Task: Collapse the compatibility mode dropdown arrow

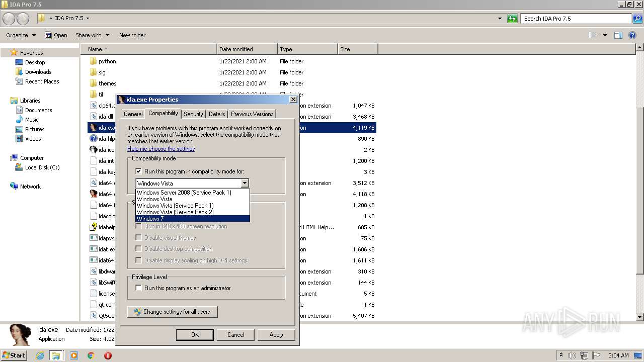Action: (x=245, y=184)
